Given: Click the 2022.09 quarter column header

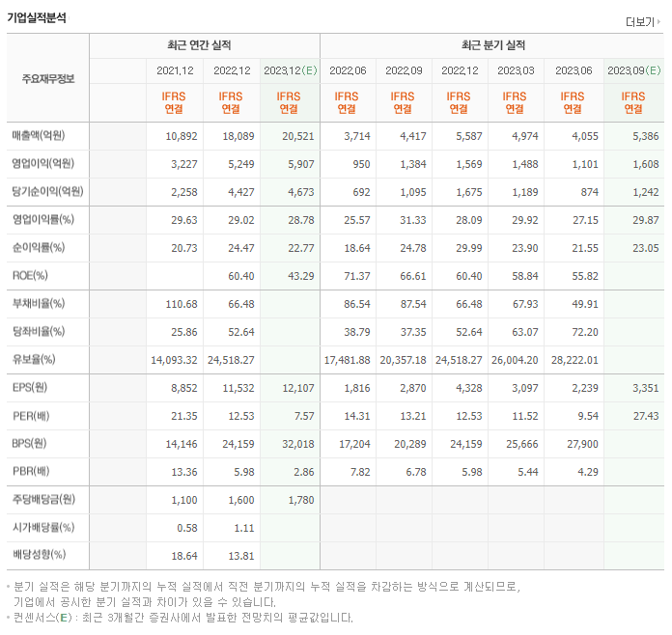Looking at the screenshot, I should coord(404,70).
